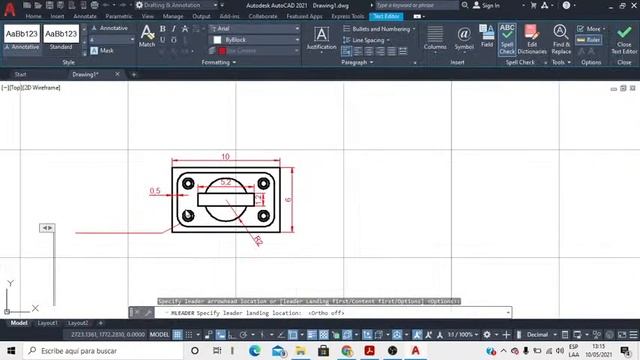Image resolution: width=640 pixels, height=360 pixels.
Task: Select the Standard text style thumbnail
Action: (x=61, y=37)
